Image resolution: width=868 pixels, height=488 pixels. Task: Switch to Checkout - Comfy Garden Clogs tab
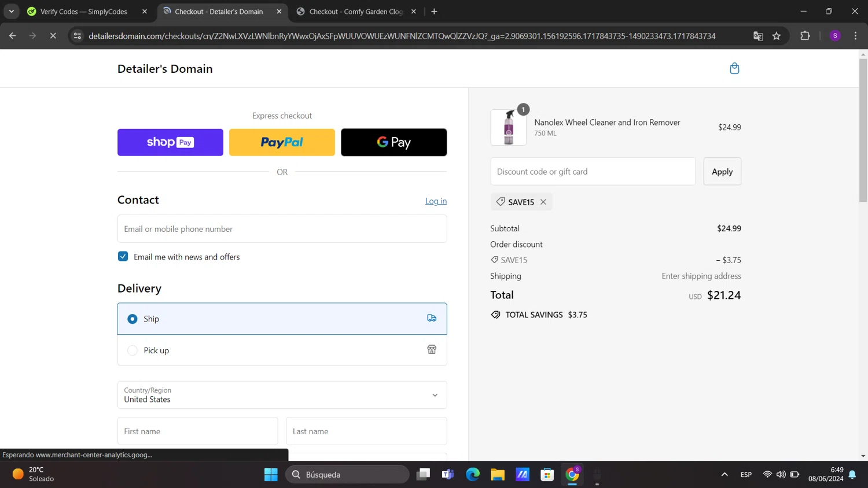(355, 12)
